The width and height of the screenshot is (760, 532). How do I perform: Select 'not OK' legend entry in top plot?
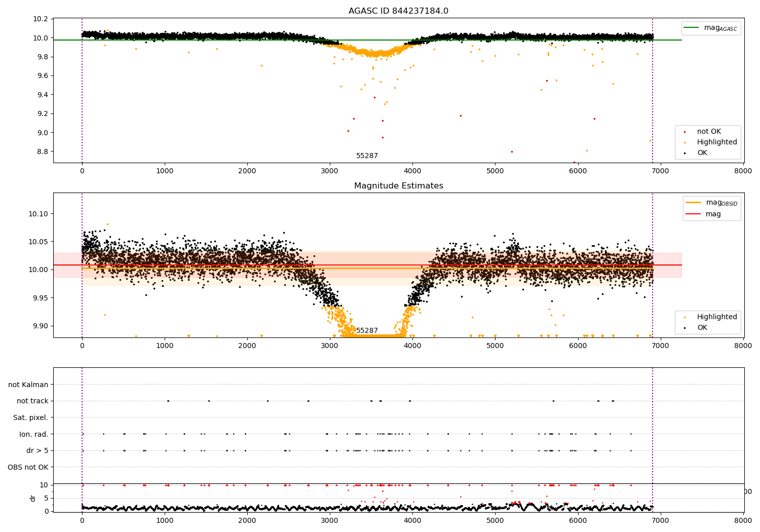(709, 132)
